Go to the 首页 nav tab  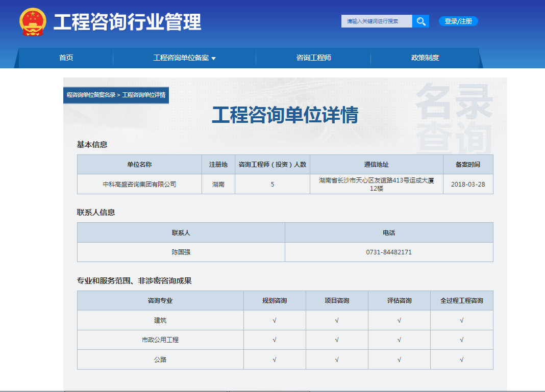[66, 58]
